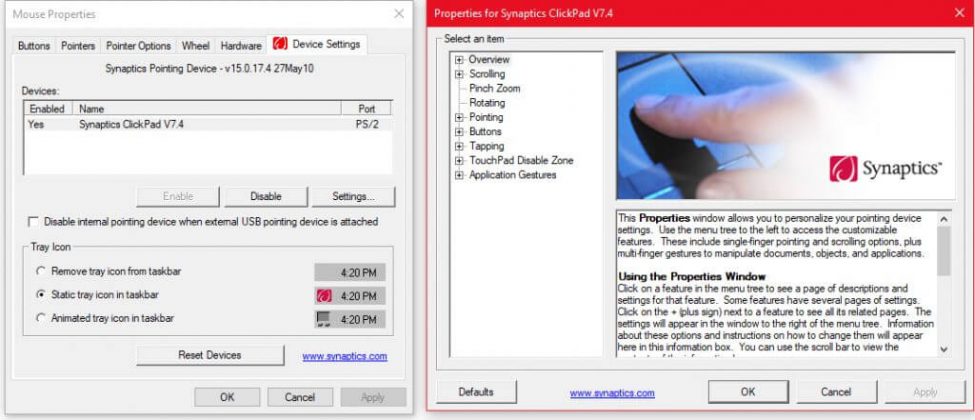Check Disable internal pointing device checkbox
Image resolution: width=975 pixels, height=420 pixels.
click(36, 222)
